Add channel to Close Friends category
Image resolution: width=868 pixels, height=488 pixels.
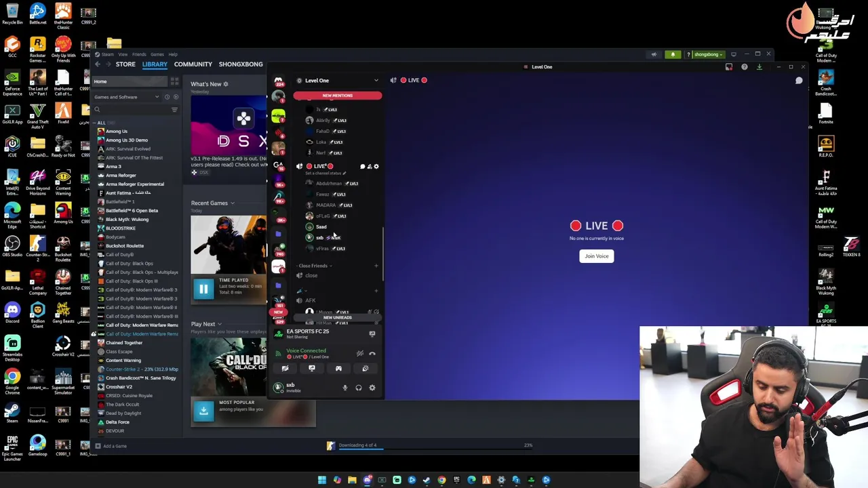pos(376,266)
